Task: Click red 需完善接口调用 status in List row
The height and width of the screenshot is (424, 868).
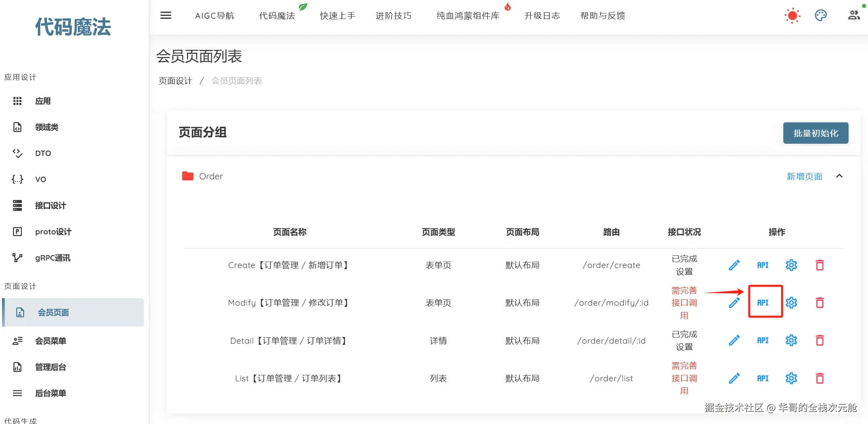Action: (684, 378)
